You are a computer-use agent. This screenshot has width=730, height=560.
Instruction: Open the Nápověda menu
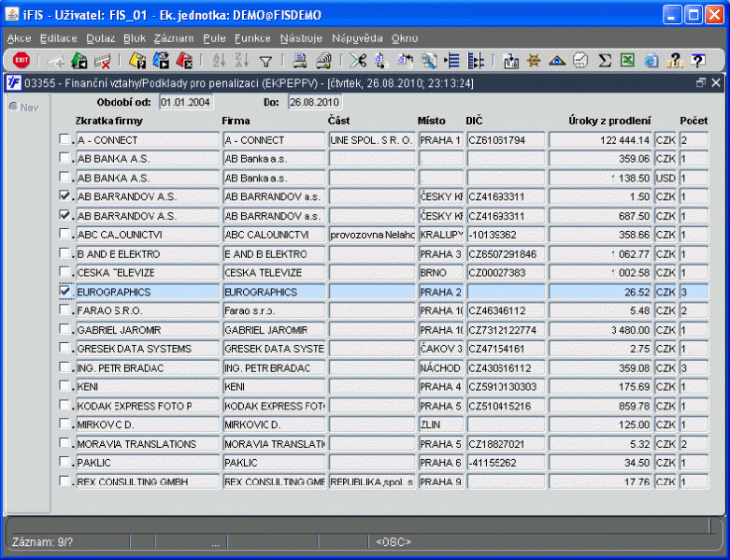(x=357, y=38)
